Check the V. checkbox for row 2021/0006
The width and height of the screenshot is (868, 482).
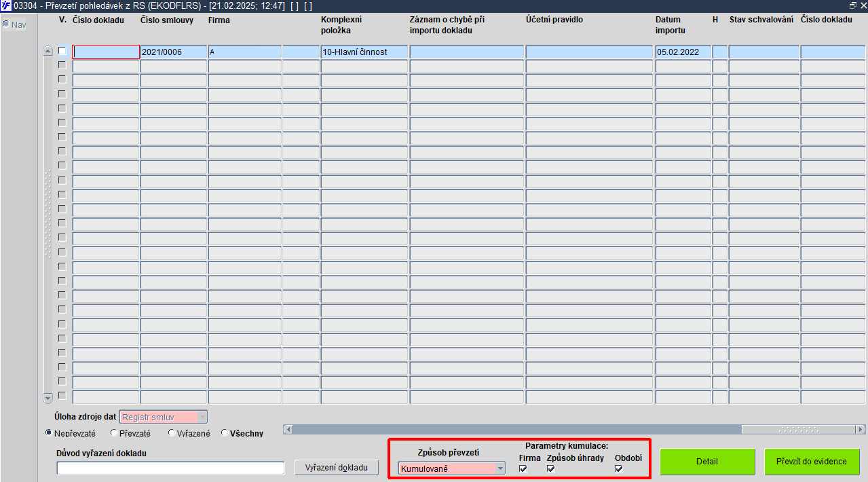(62, 51)
